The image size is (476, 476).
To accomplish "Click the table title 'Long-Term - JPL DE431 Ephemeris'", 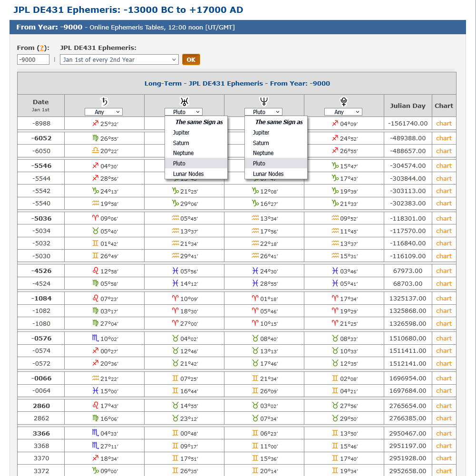I will coord(237,84).
